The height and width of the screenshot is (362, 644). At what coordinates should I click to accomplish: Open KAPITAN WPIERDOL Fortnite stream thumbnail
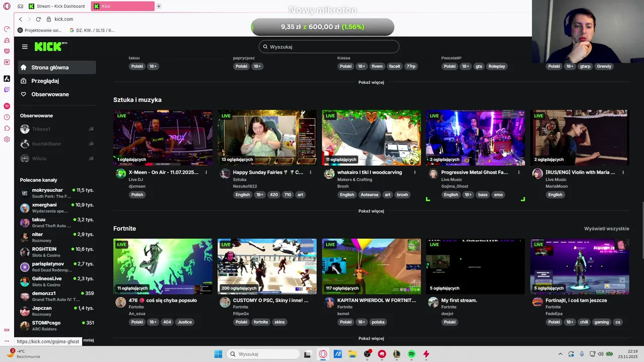click(x=371, y=266)
